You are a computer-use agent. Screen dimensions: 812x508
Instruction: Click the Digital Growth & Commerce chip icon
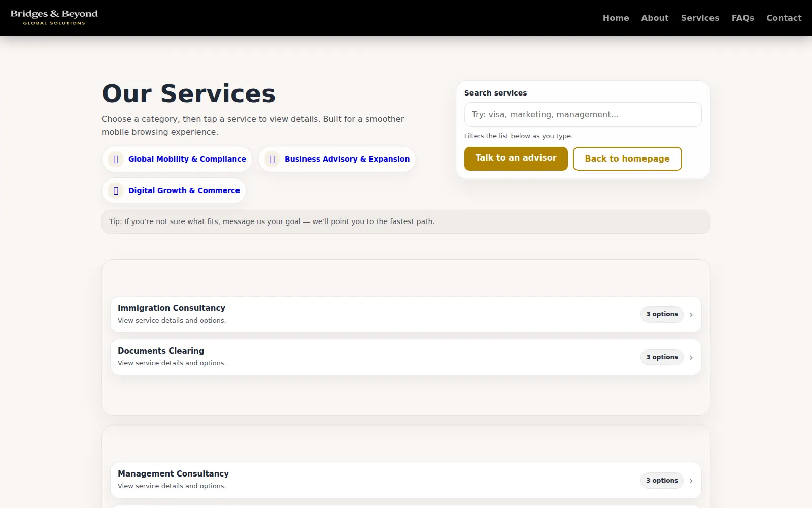[x=116, y=190]
